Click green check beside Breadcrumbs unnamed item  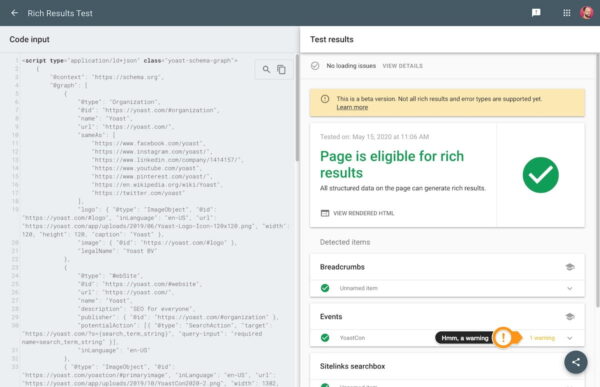tap(325, 288)
